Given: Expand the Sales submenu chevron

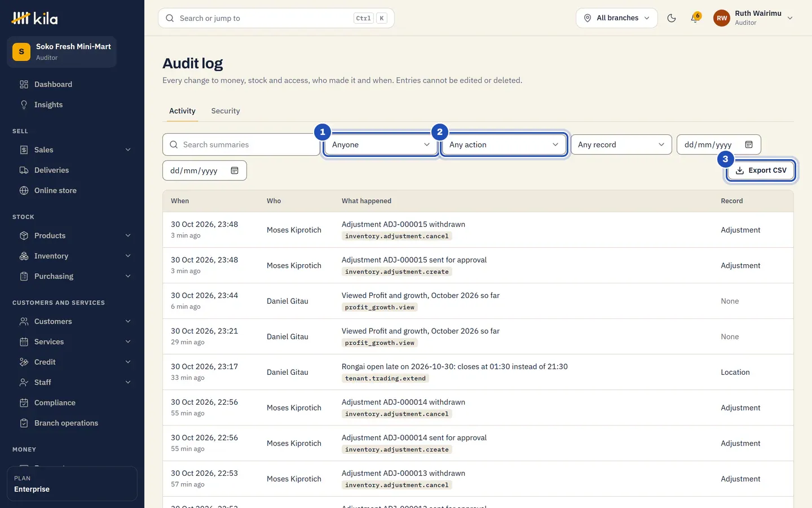Looking at the screenshot, I should [x=128, y=150].
